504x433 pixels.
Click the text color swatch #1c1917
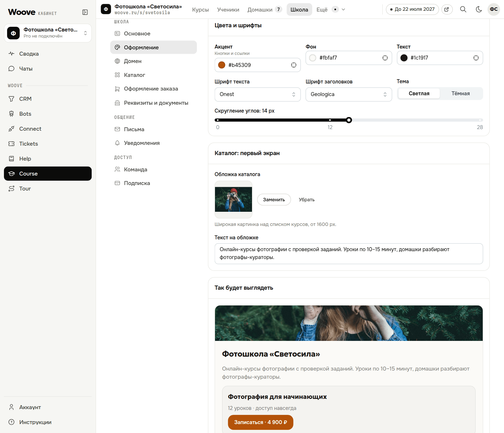point(404,58)
